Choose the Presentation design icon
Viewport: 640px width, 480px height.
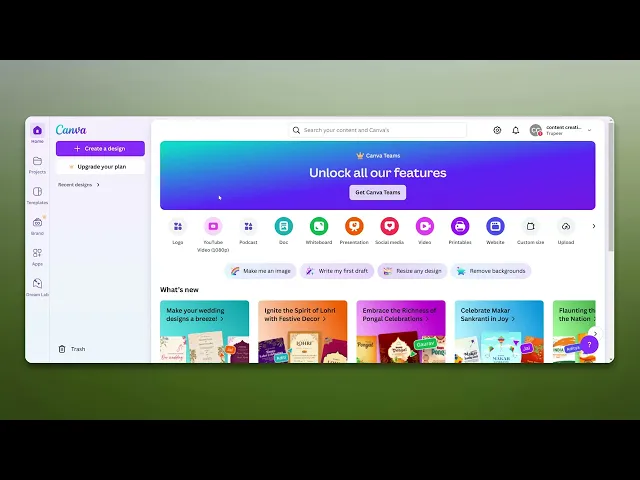tap(354, 226)
